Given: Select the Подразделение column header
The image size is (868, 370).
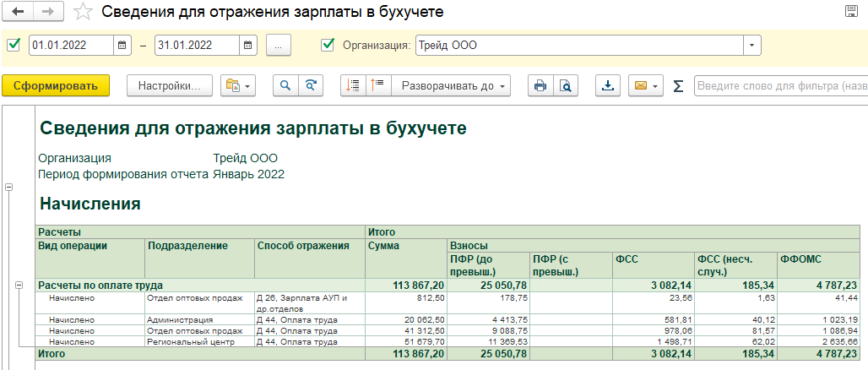Looking at the screenshot, I should [199, 258].
